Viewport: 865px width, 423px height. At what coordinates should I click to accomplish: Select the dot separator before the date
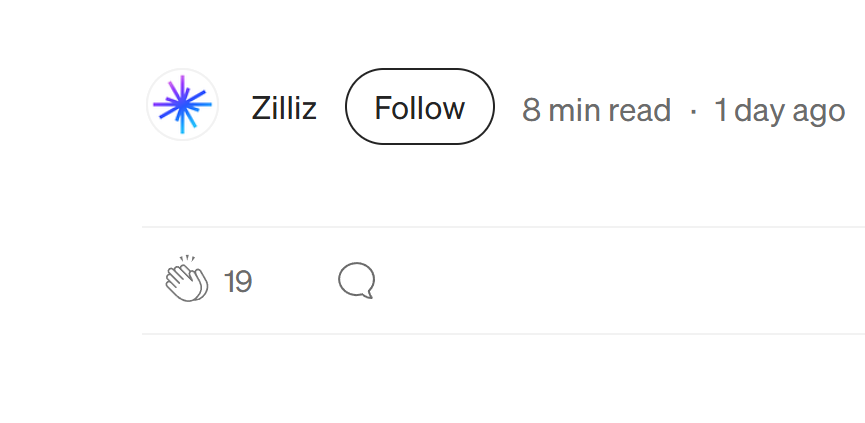693,110
